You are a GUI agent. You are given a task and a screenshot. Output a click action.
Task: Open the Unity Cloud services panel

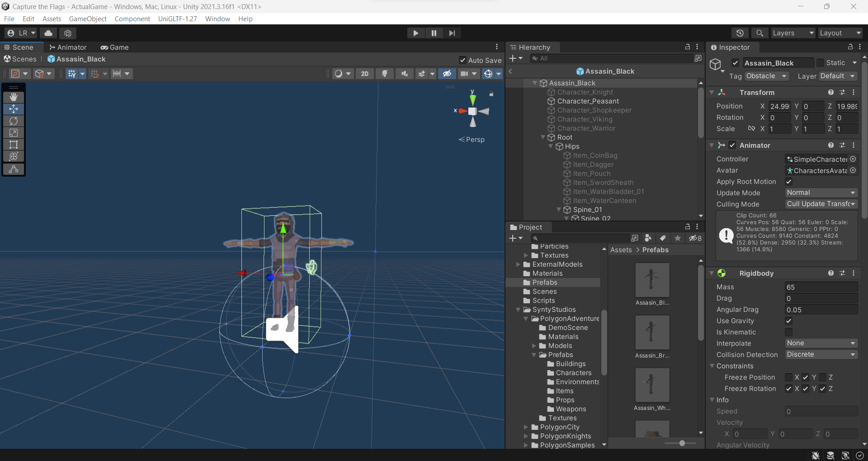48,33
